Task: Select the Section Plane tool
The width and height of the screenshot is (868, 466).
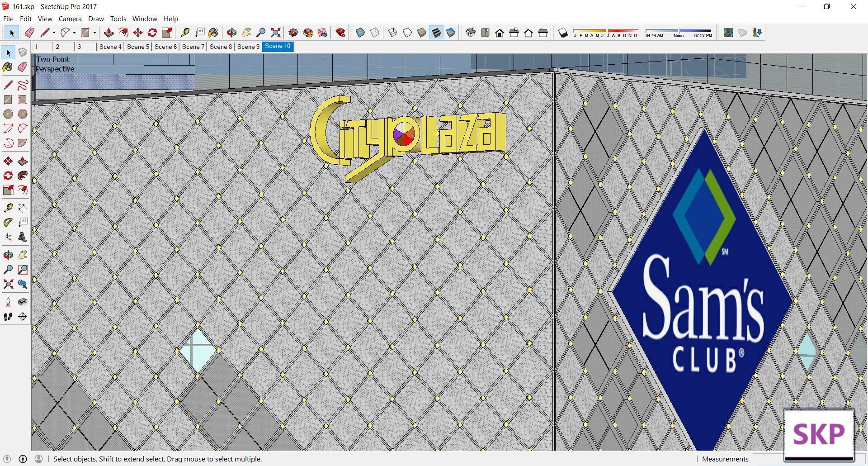Action: pos(23,317)
